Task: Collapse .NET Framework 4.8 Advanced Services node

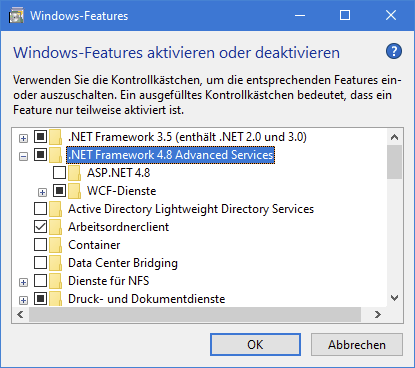Action: click(23, 156)
